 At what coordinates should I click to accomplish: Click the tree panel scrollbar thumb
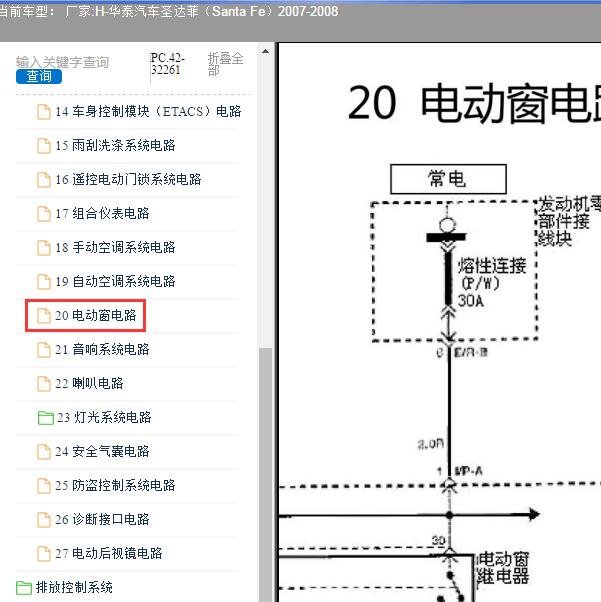(x=265, y=474)
